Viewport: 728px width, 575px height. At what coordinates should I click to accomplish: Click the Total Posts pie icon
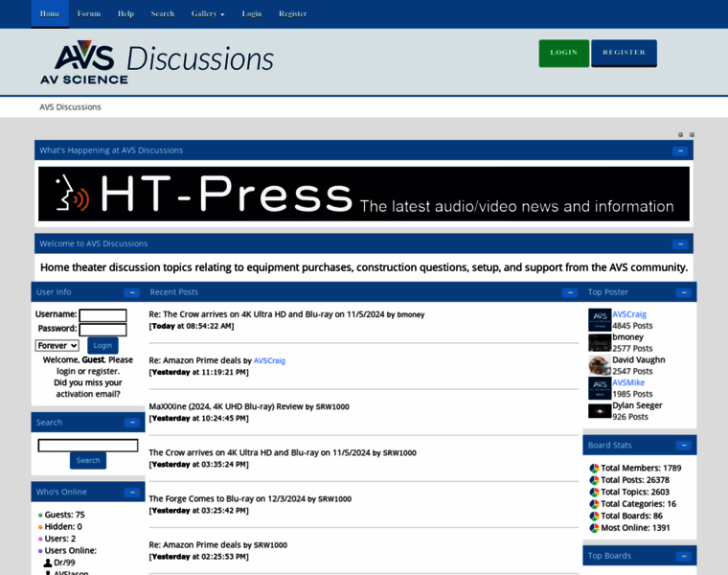click(594, 480)
